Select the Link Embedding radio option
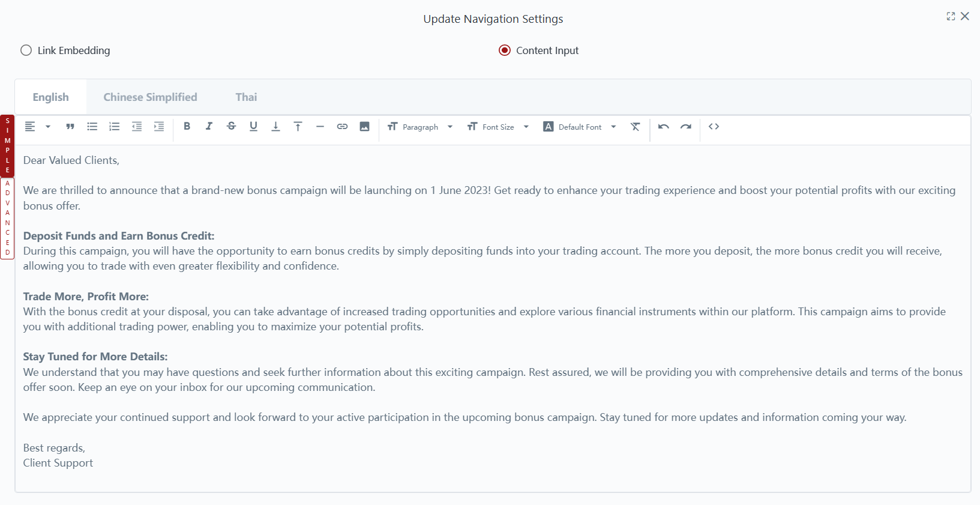Image resolution: width=980 pixels, height=505 pixels. (x=26, y=50)
